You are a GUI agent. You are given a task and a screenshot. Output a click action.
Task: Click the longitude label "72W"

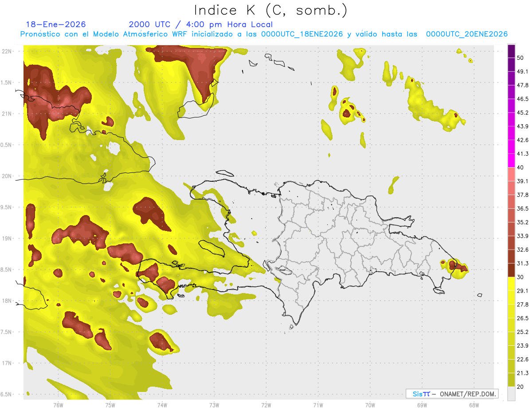[266, 405]
